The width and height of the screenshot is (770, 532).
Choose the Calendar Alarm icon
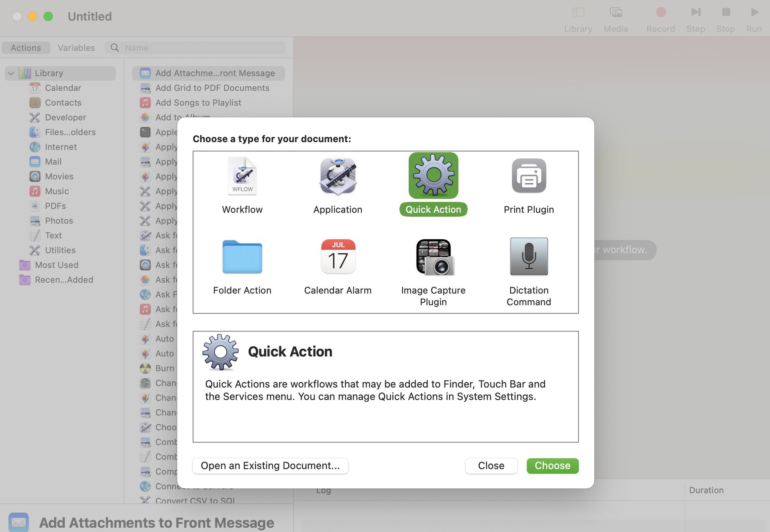(x=338, y=257)
